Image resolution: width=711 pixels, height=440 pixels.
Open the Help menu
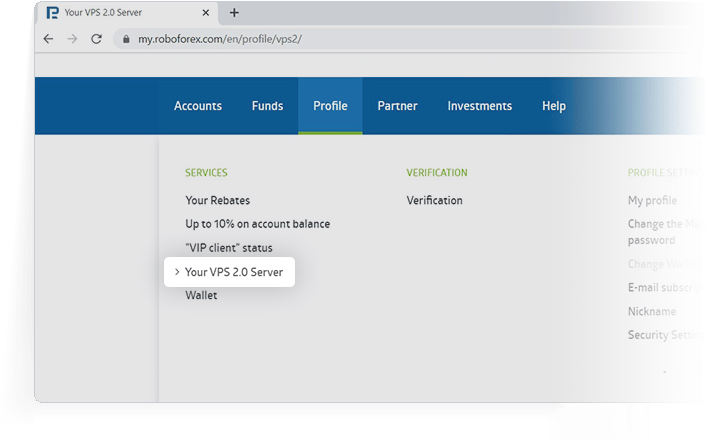(554, 106)
